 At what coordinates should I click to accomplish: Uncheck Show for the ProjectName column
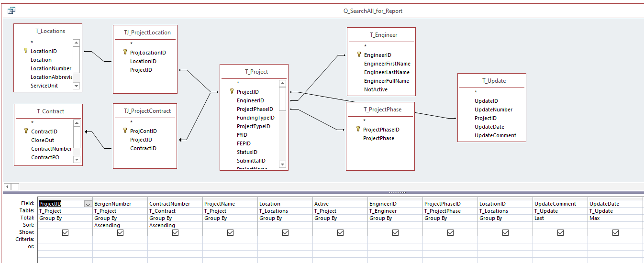coord(230,232)
